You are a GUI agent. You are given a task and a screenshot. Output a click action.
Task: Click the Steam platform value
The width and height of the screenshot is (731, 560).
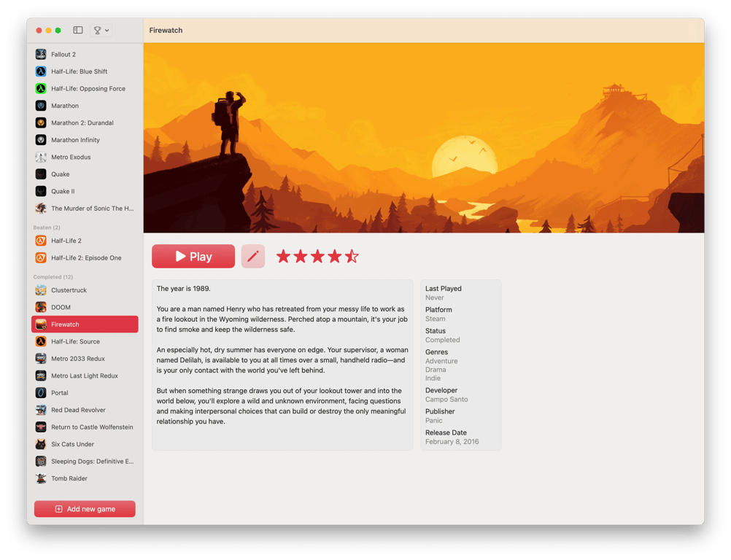(435, 319)
